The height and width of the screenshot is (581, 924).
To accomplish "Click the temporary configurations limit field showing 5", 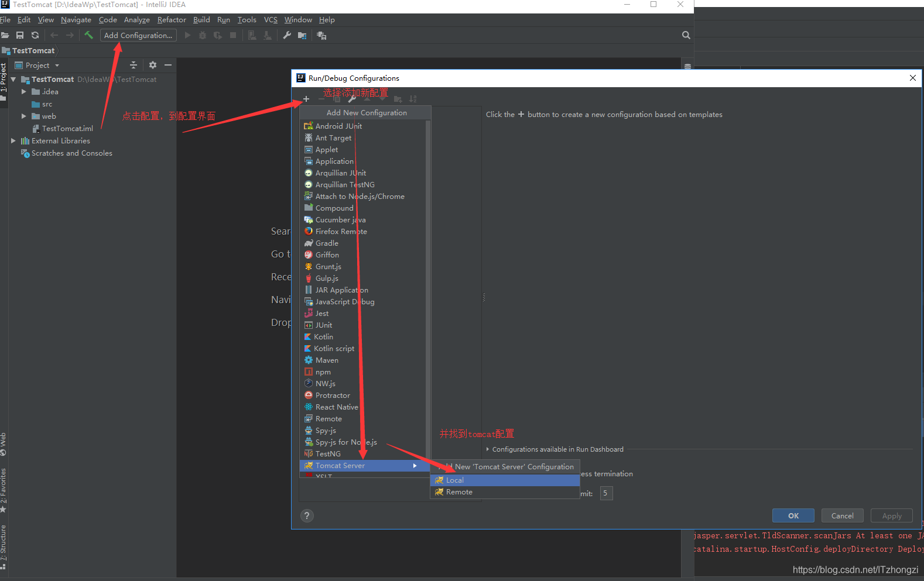I will pyautogui.click(x=606, y=493).
